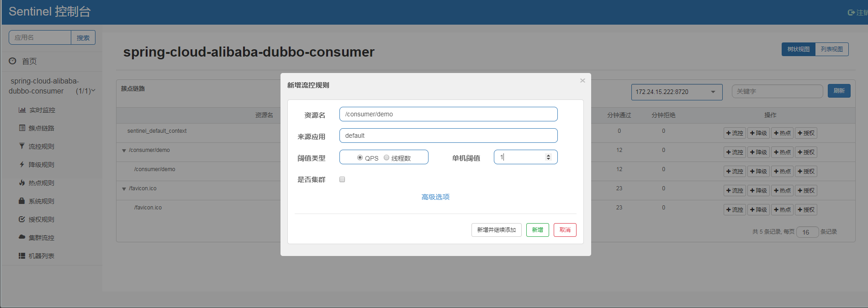Screen dimensions: 868x308
Task: Add 流控 for child /consumer/demo row
Action: (735, 172)
